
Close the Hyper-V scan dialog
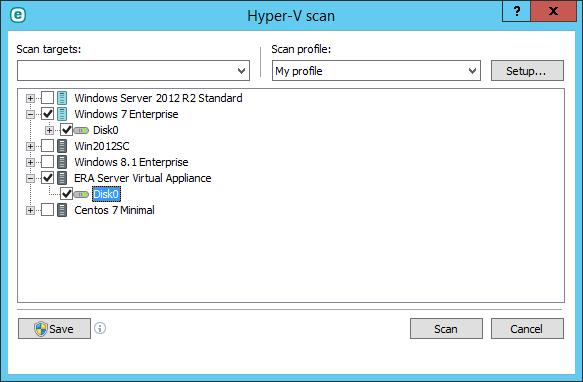tap(553, 11)
